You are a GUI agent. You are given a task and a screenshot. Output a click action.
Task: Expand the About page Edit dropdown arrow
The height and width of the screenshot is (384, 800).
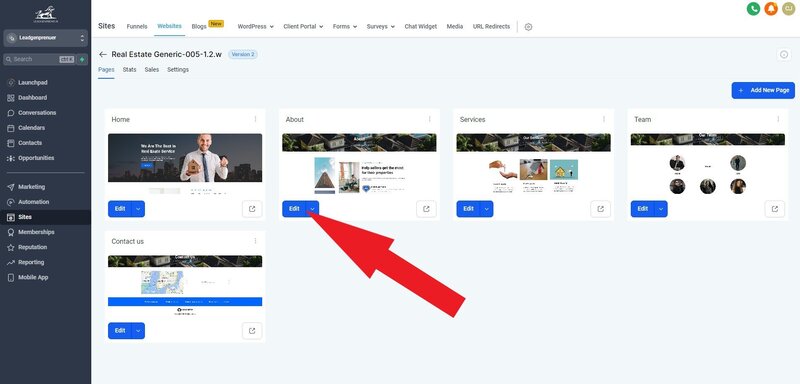[313, 209]
